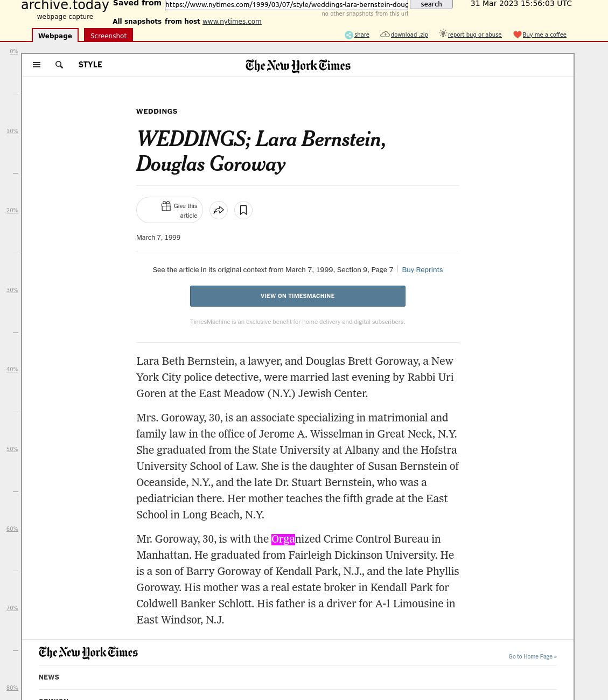Open the Buy Reprints link
Screen dimensions: 608x700
point(422,270)
